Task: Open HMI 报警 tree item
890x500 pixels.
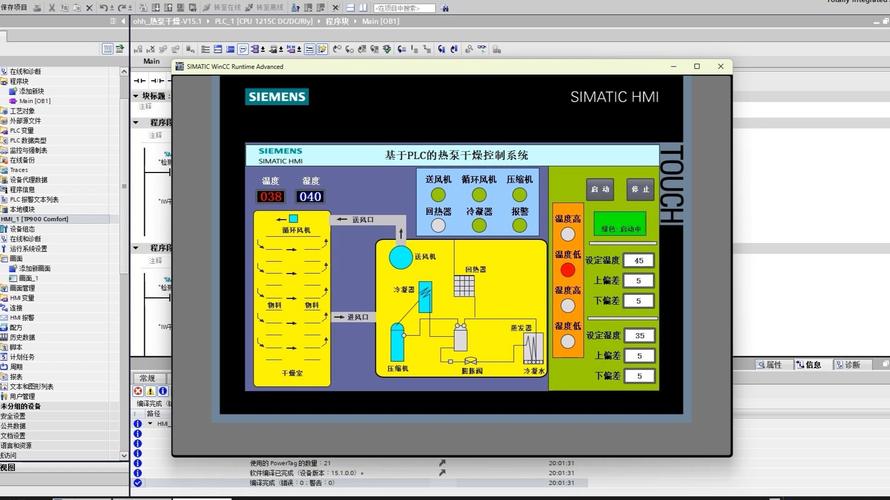Action: point(22,318)
